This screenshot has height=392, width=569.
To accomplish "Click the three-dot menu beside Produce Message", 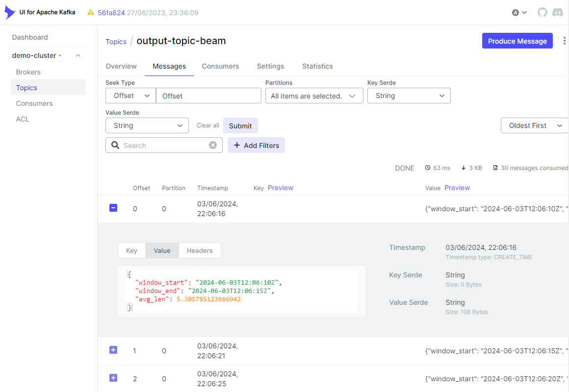I will (x=564, y=41).
